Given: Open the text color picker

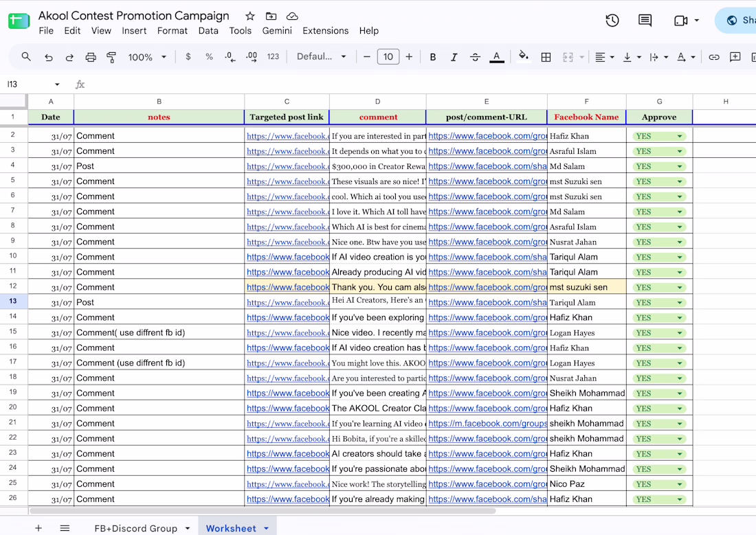Looking at the screenshot, I should coord(497,57).
